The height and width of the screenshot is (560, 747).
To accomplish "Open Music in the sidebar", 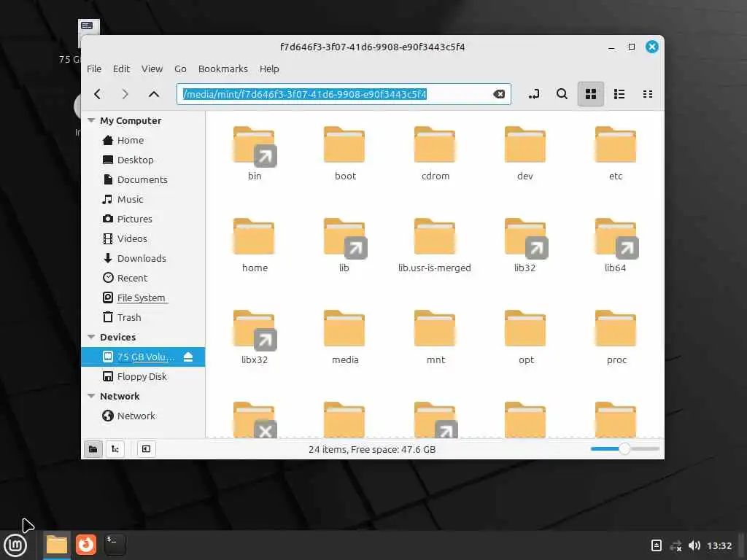I will (x=143, y=200).
